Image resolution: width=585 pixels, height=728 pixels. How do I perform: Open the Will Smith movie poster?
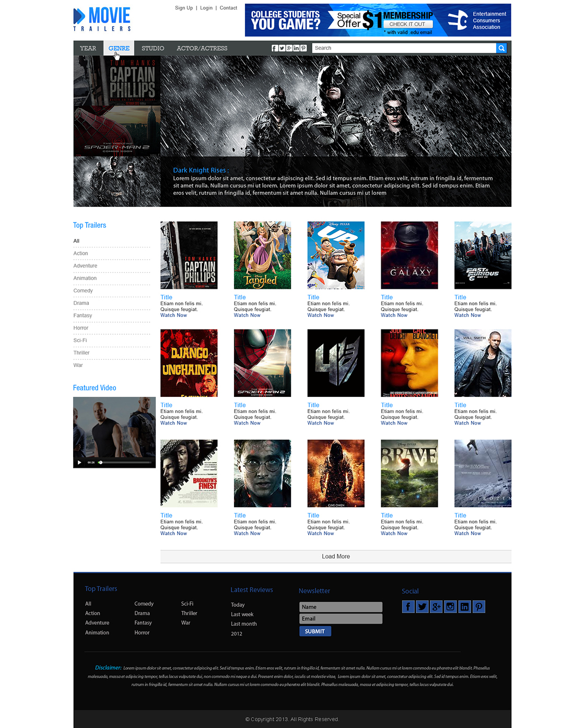point(483,363)
